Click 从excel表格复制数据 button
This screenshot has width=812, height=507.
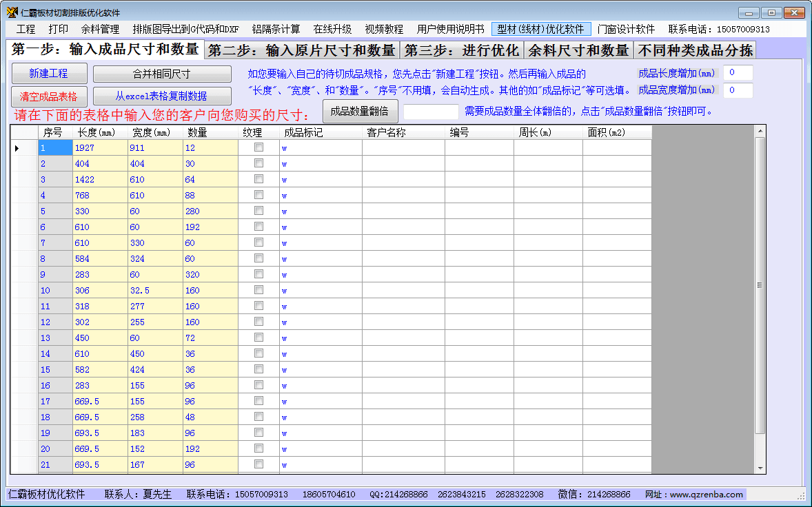point(162,96)
